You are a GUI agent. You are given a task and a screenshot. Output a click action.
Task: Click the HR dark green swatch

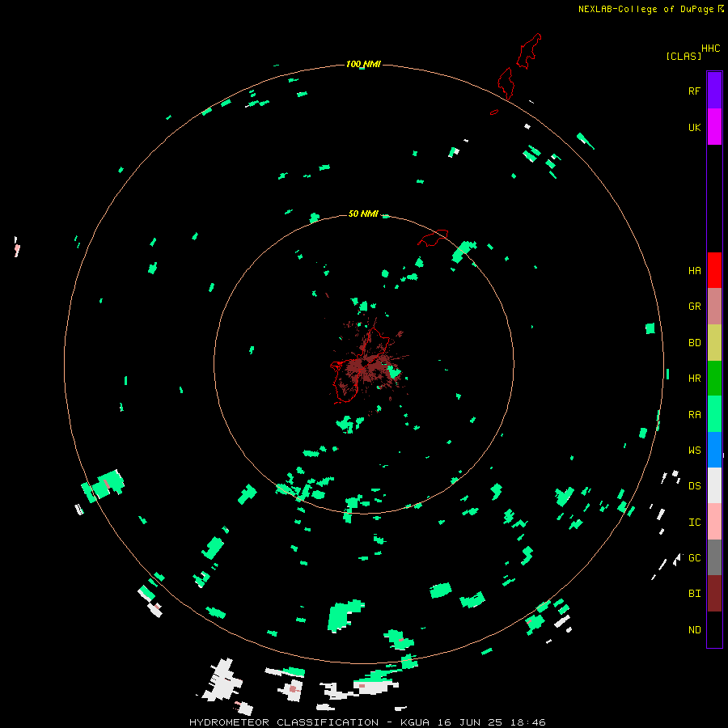tap(714, 379)
